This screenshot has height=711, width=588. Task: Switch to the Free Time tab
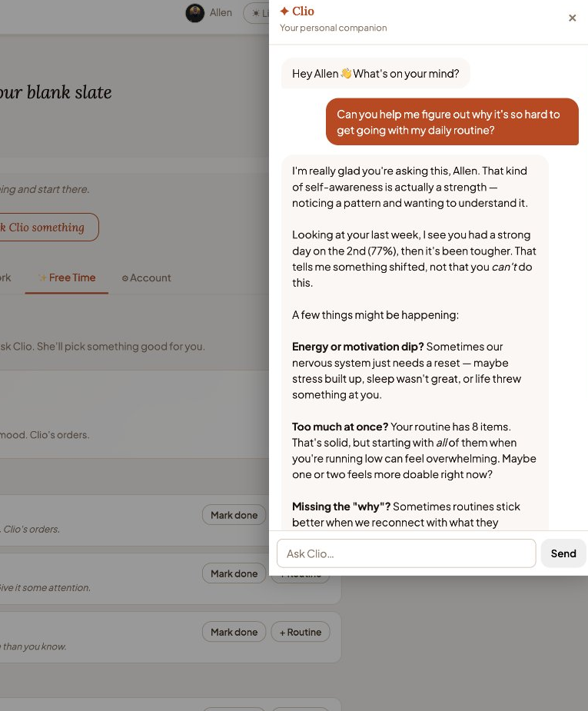(x=67, y=277)
